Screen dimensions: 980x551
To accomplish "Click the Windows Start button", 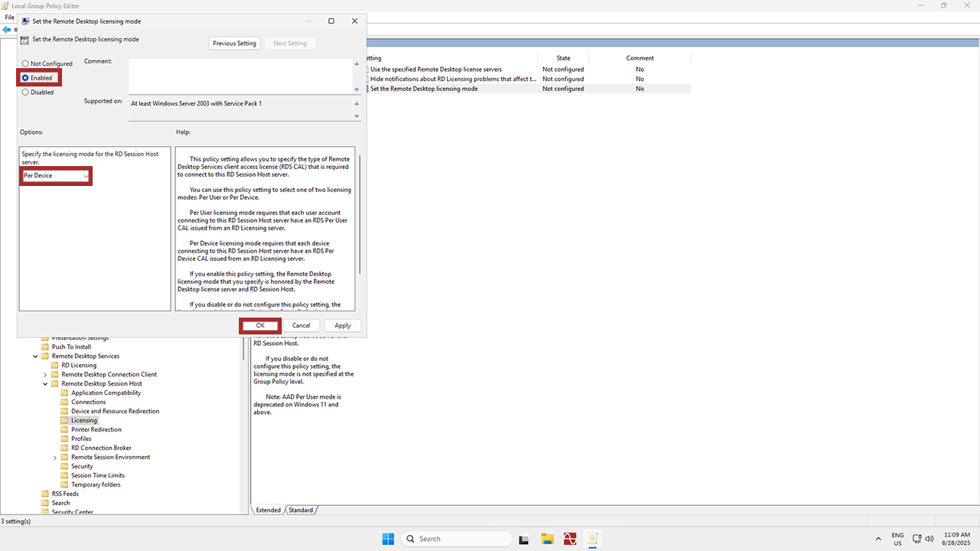I will click(x=388, y=539).
